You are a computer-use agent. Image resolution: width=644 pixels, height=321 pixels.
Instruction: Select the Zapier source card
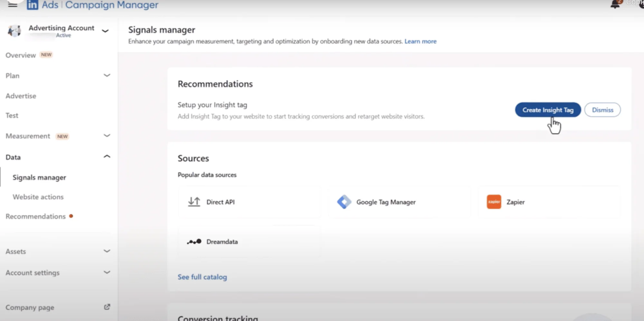[549, 202]
